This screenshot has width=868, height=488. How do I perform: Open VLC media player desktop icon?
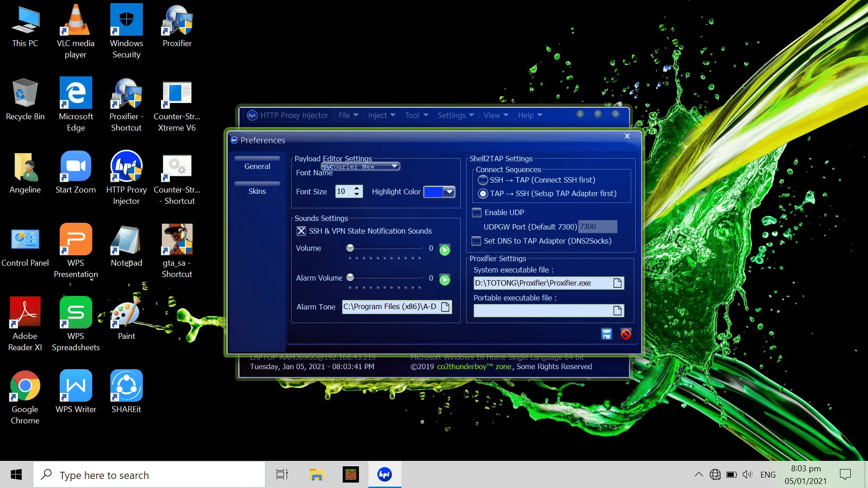click(75, 32)
